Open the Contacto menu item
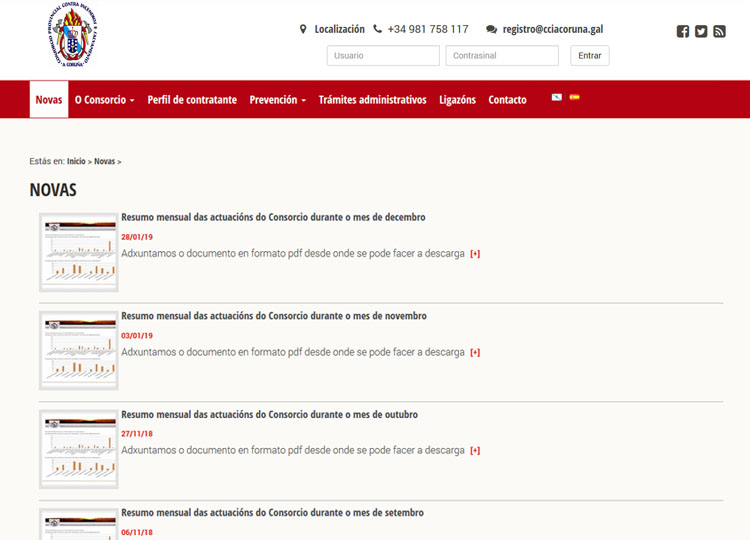This screenshot has width=750, height=540. (507, 100)
